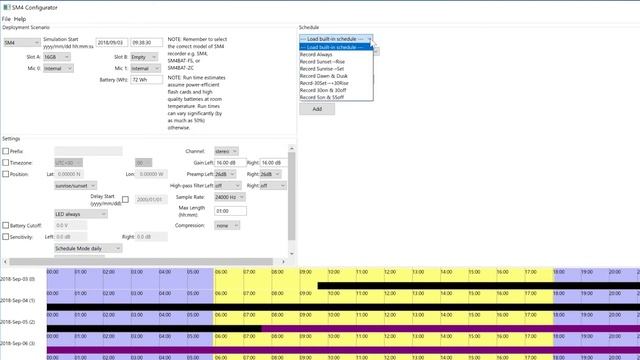
Task: Click the settings horizontal scroll-left arrow
Action: (5, 262)
